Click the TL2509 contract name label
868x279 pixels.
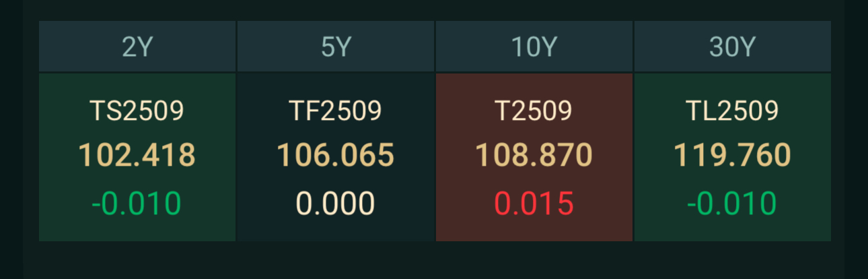pos(733,111)
